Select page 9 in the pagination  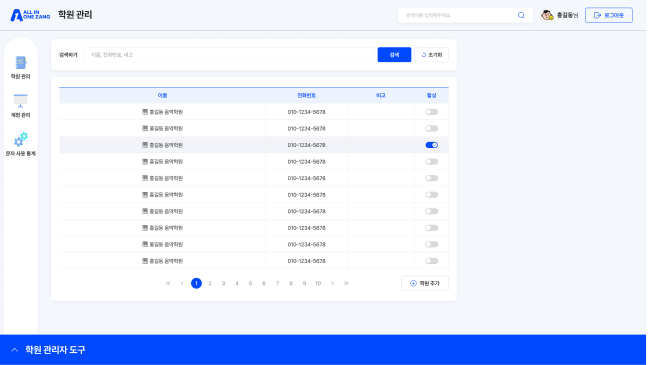point(304,283)
